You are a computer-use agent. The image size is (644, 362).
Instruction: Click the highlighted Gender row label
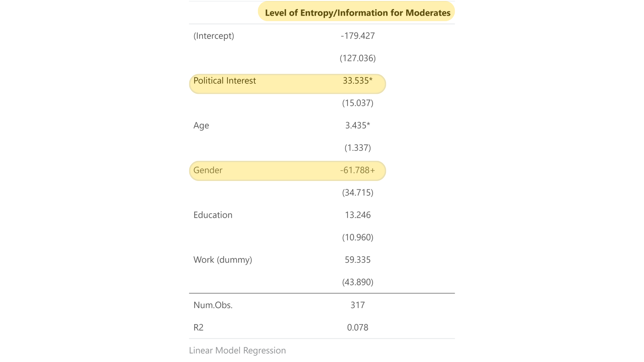pos(208,170)
